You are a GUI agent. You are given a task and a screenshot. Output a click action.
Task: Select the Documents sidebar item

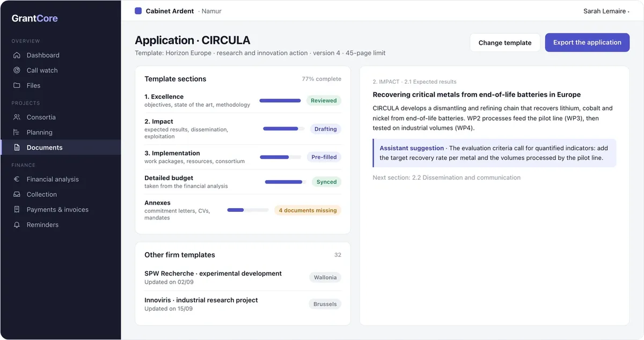click(x=61, y=147)
